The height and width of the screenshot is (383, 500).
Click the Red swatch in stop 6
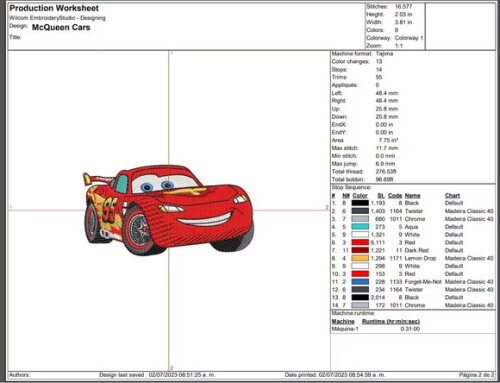(x=360, y=242)
